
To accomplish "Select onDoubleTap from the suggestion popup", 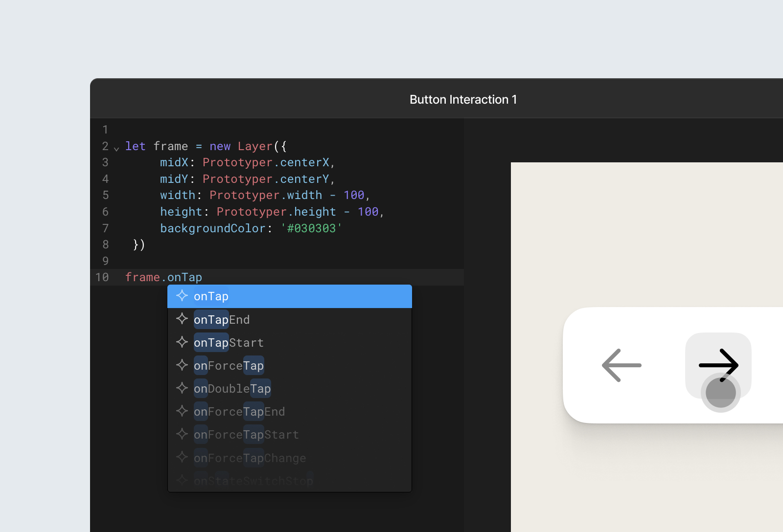I will coord(232,388).
